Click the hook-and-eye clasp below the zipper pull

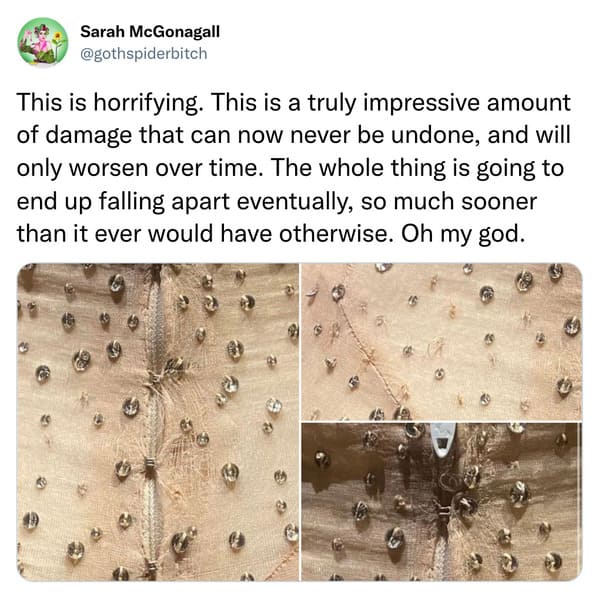click(x=443, y=510)
